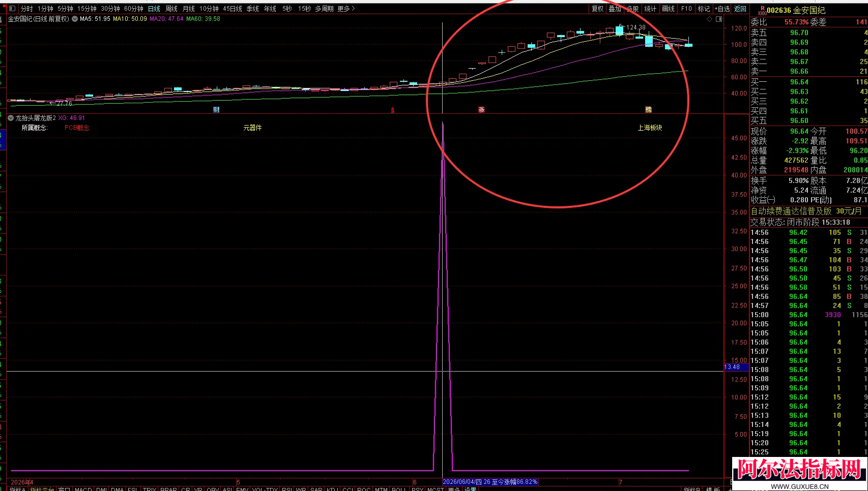868x491 pixels.
Task: Click the 买一 96.64 quote row
Action: pos(809,82)
